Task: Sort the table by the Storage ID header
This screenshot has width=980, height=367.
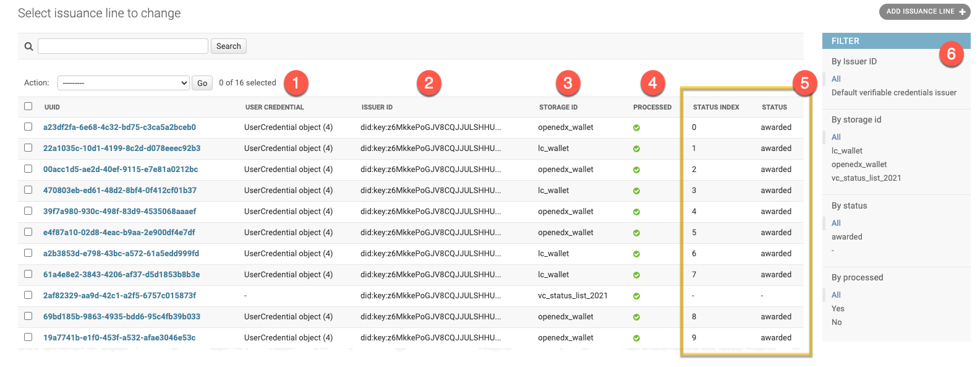Action: point(558,107)
